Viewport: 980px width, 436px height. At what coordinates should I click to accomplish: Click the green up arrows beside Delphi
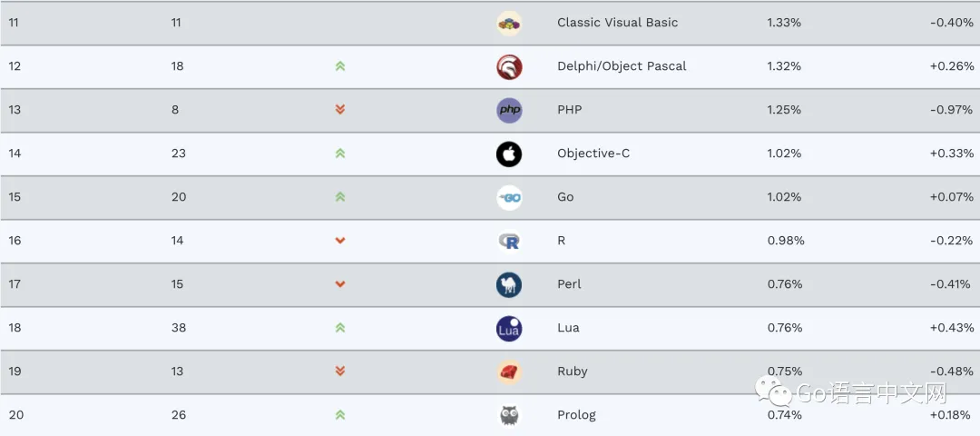(340, 66)
